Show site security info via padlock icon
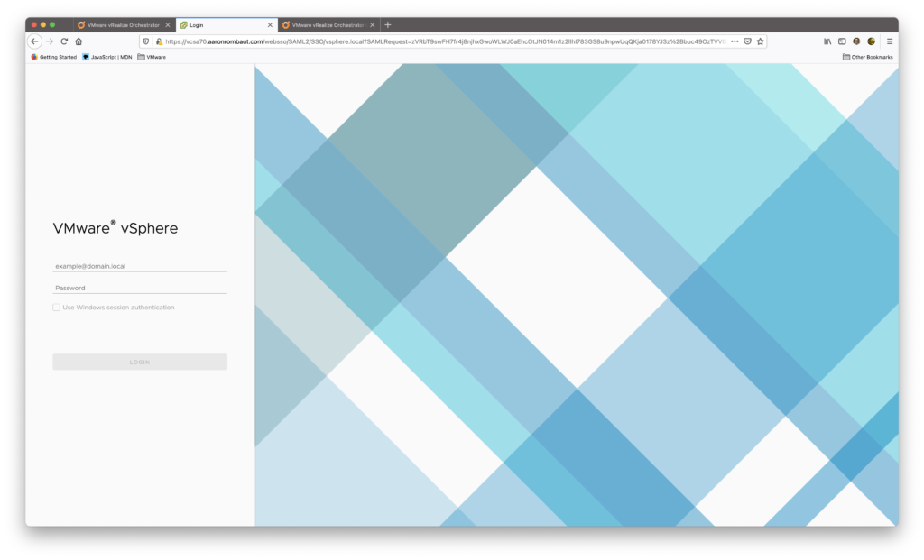924x560 pixels. click(159, 41)
